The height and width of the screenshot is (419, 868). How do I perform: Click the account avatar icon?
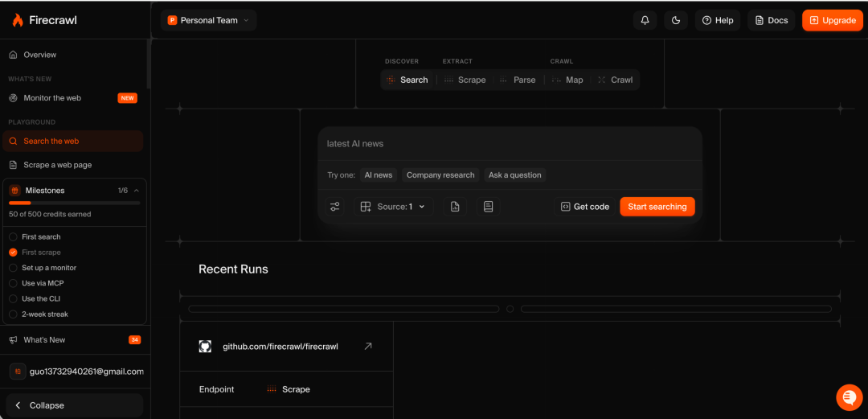tap(18, 372)
